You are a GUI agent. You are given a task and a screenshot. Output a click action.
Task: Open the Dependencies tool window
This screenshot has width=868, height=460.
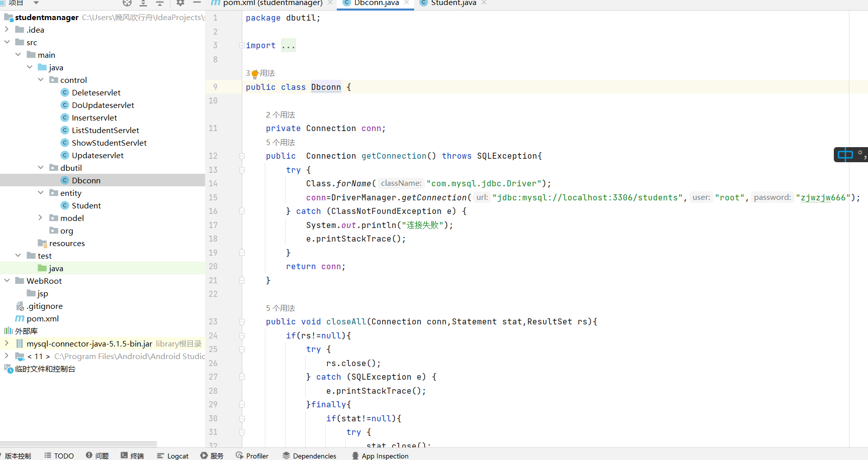pos(310,455)
